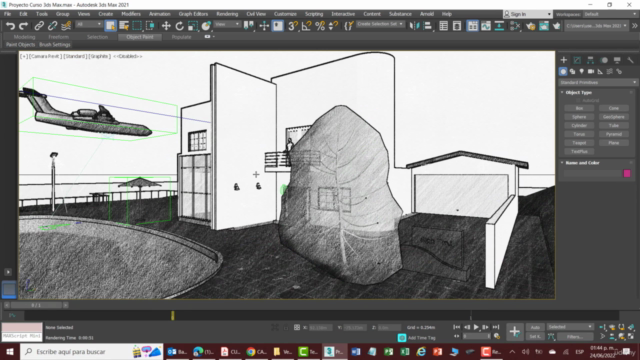This screenshot has height=360, width=640.
Task: Click the Mirror tool icon
Action: [414, 26]
